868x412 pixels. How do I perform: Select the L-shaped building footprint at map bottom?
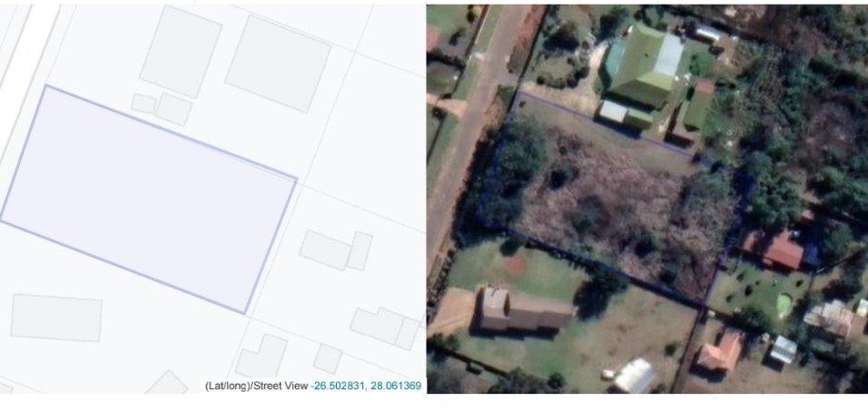(x=261, y=356)
